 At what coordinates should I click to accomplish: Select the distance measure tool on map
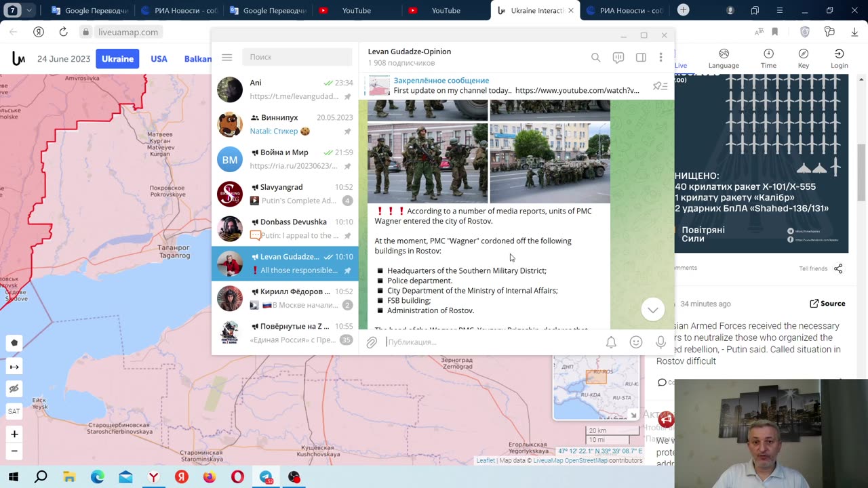point(14,367)
